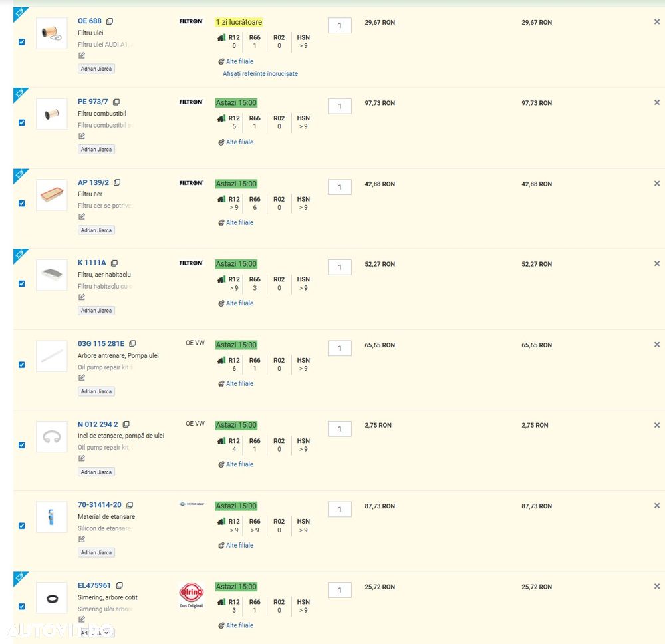Open part link OE 688

(x=90, y=21)
